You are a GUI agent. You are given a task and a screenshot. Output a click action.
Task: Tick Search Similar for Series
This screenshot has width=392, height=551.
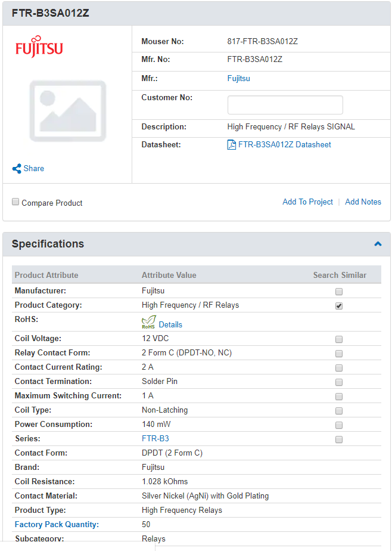coord(338,439)
